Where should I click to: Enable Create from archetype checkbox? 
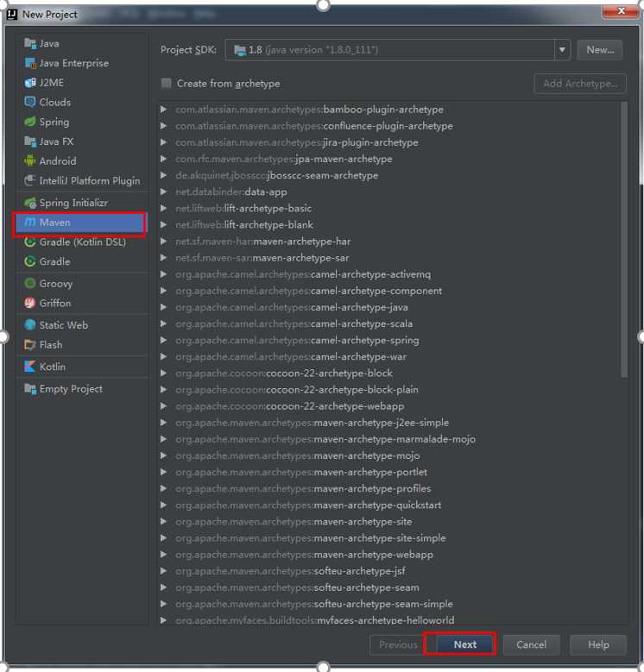click(x=167, y=83)
